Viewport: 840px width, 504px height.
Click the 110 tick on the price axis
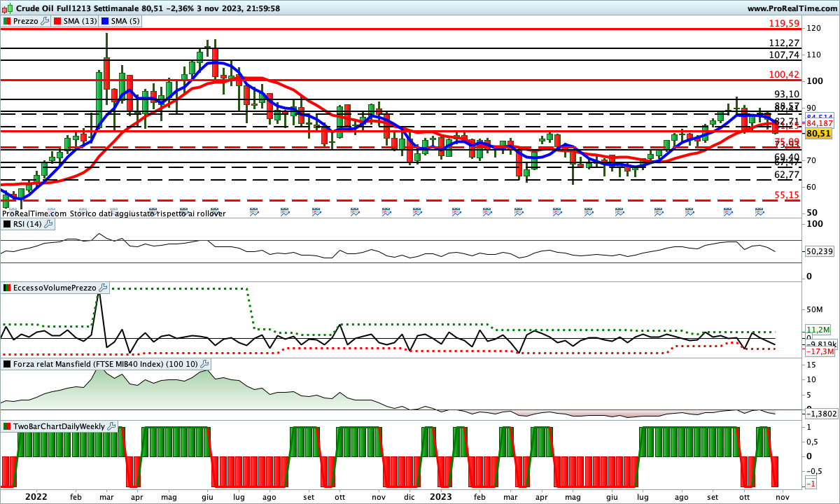point(814,55)
